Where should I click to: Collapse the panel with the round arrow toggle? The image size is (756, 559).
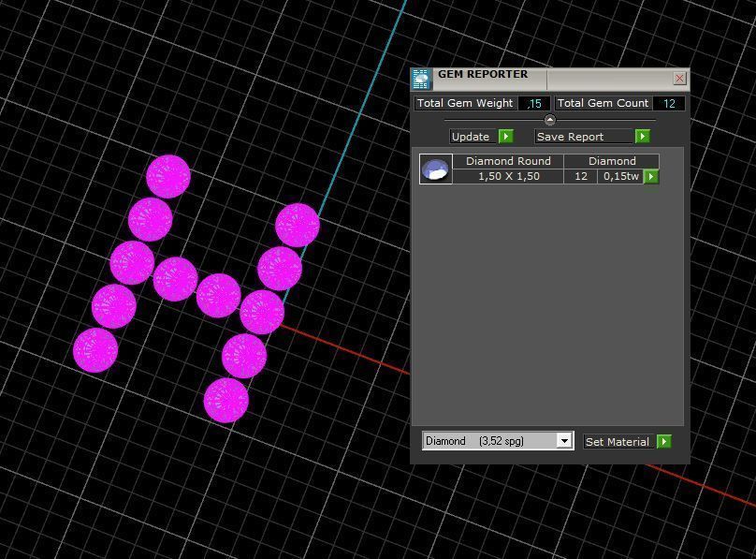coord(549,120)
